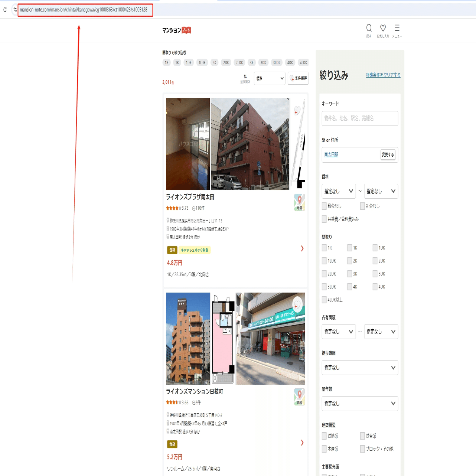
Task: Open the 110件 reviews count link
Action: click(198, 208)
